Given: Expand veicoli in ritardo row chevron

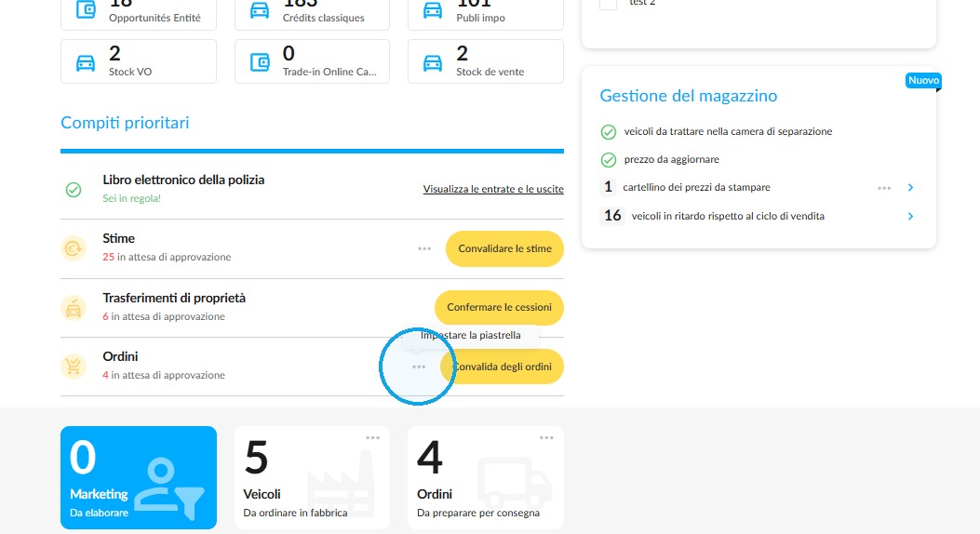Looking at the screenshot, I should pyautogui.click(x=910, y=216).
